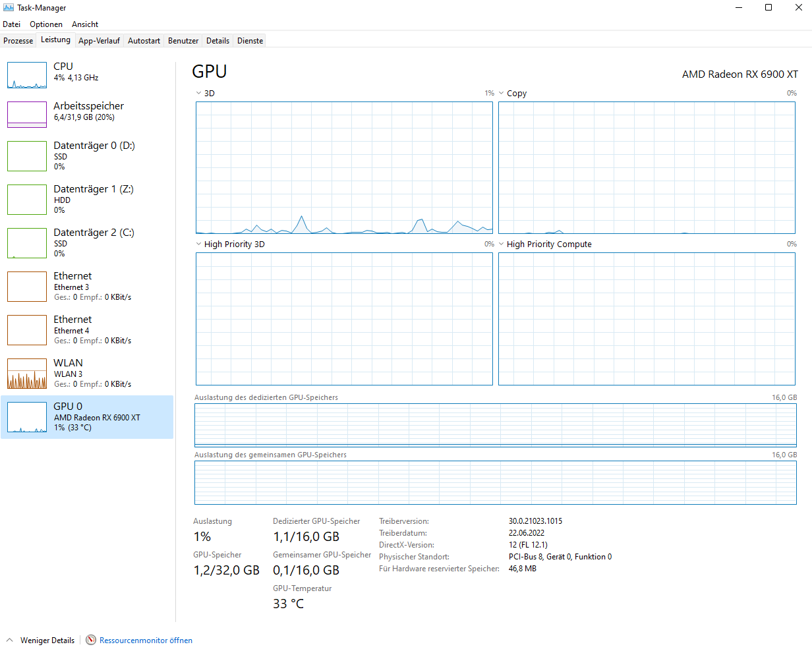Open the Autostart tab
The image size is (812, 653).
(x=144, y=40)
